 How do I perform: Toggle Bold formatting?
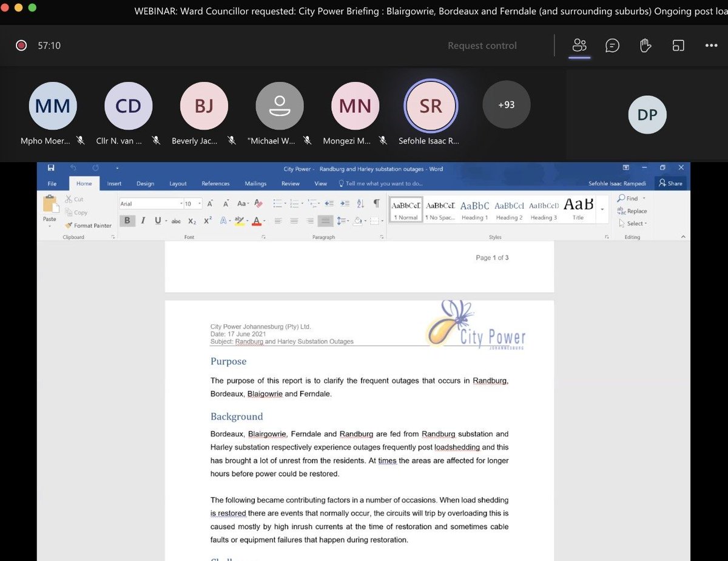tap(127, 220)
